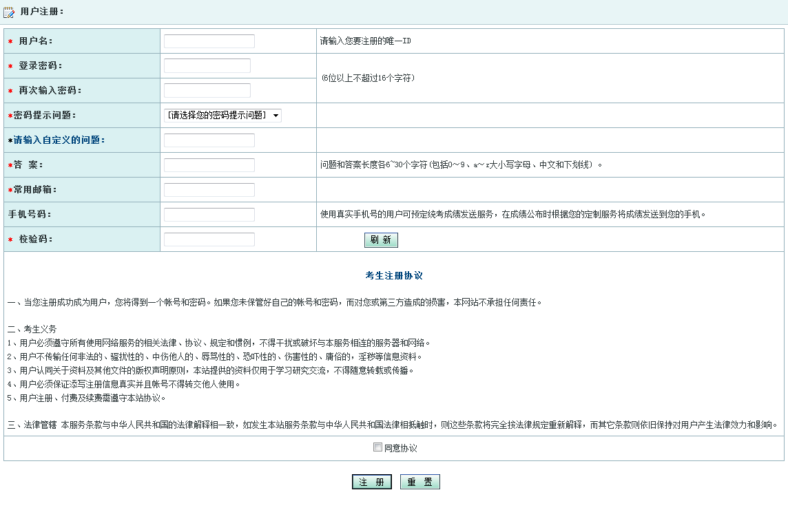This screenshot has width=788, height=532.
Task: Click the 用户注册 notepad icon
Action: coord(9,12)
